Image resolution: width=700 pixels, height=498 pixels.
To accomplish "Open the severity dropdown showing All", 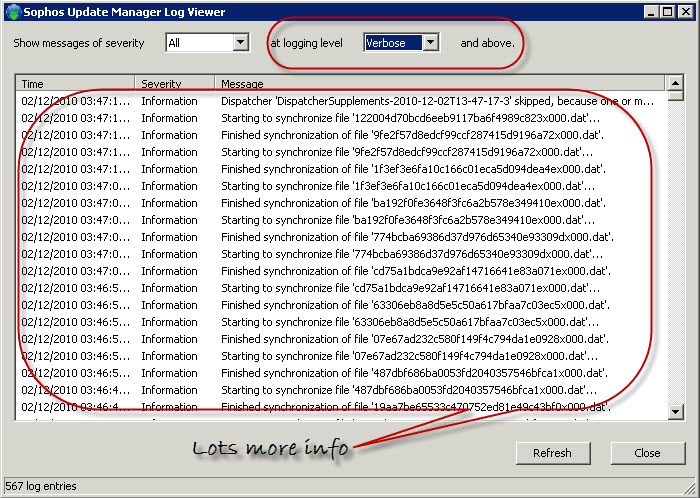I will click(x=207, y=43).
